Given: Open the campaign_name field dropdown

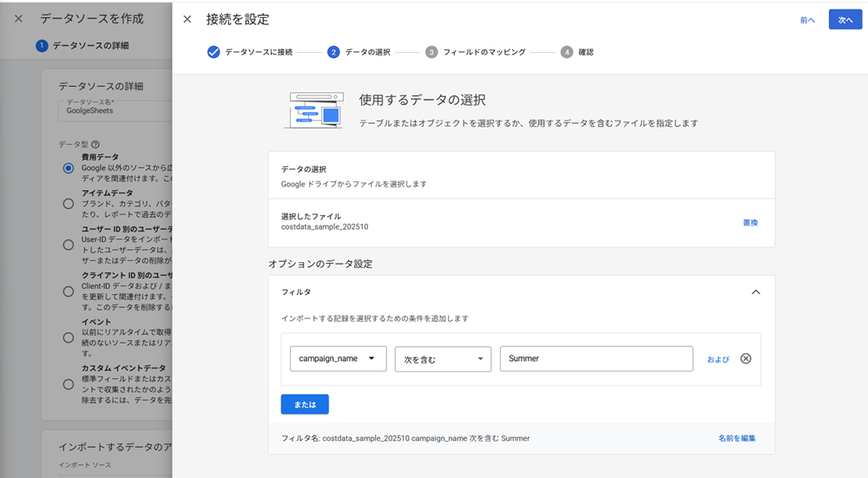Looking at the screenshot, I should (x=338, y=359).
